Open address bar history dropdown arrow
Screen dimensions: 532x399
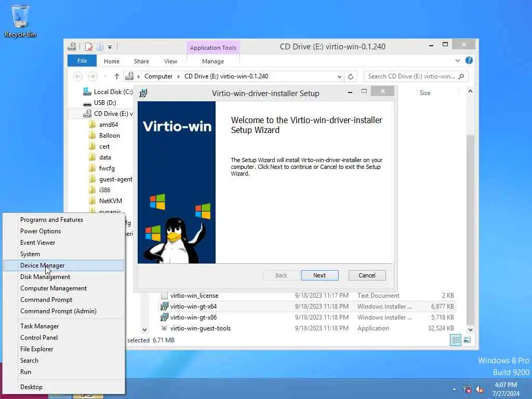click(339, 77)
